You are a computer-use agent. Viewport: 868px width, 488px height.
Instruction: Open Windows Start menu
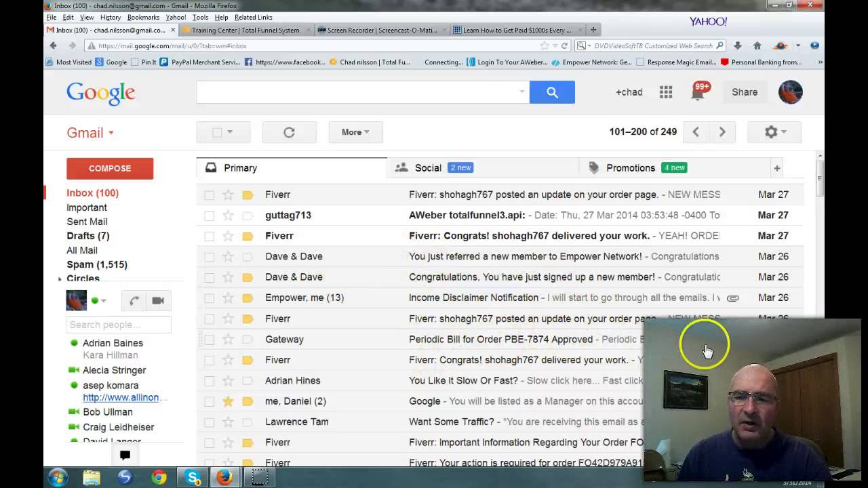tap(58, 477)
